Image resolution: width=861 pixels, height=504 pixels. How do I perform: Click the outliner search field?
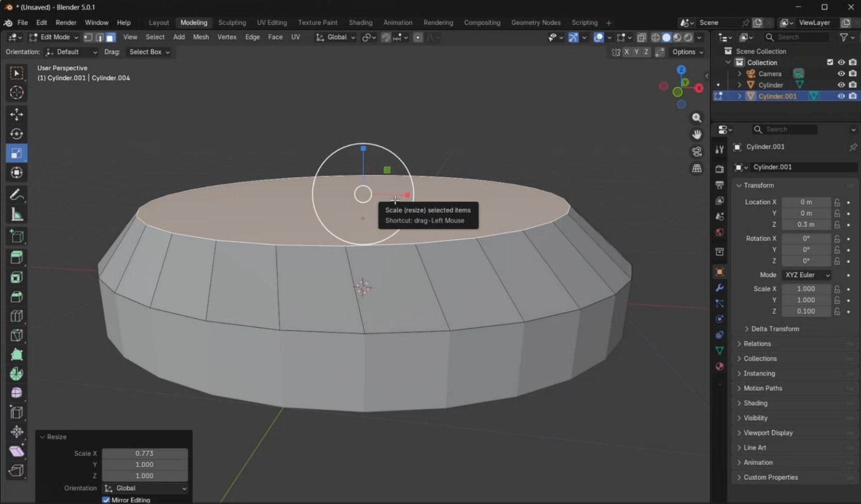coord(796,37)
